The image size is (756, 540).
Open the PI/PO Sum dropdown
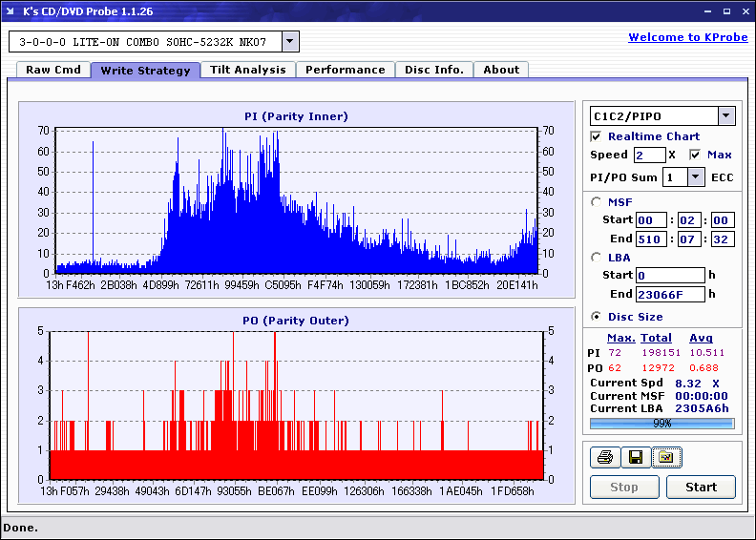click(695, 177)
